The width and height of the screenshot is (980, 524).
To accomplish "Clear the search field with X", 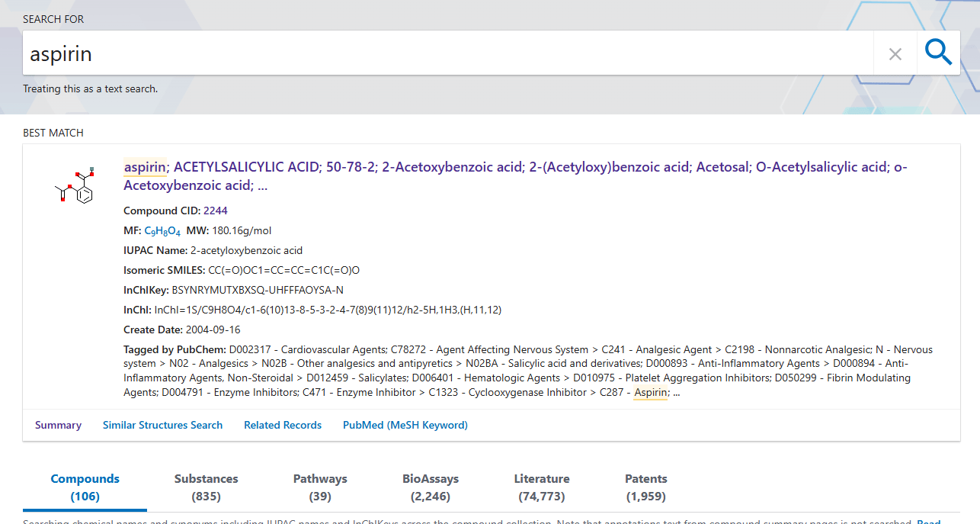I will click(895, 53).
